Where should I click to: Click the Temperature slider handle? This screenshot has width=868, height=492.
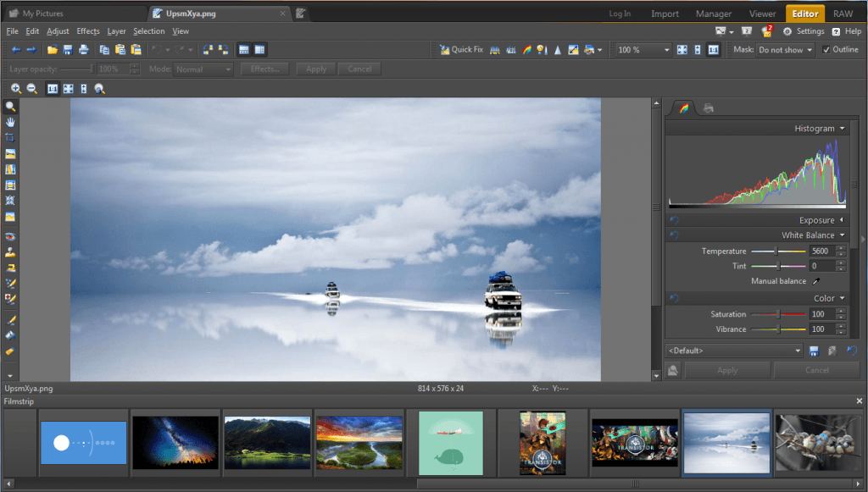[x=777, y=252]
